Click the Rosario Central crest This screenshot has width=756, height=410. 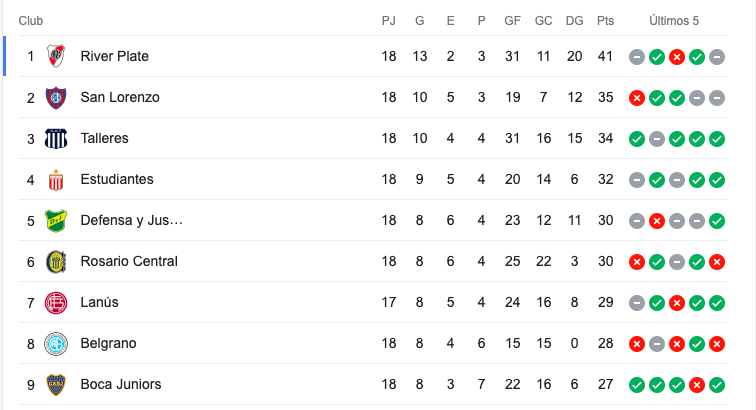[56, 262]
